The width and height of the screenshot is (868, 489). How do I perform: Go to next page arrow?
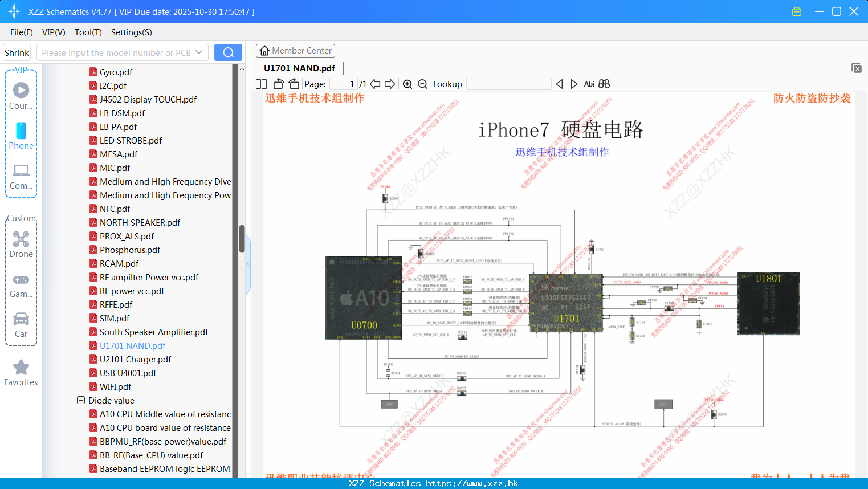pos(390,84)
